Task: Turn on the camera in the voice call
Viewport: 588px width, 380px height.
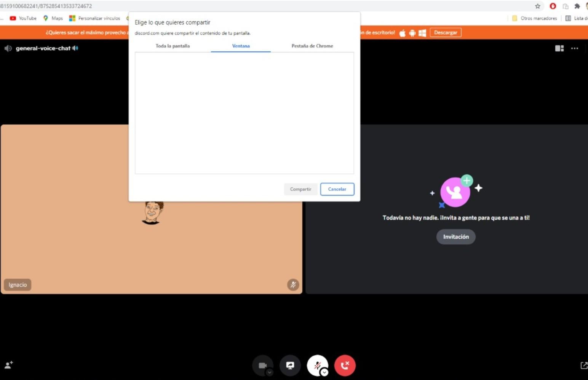Action: point(262,365)
